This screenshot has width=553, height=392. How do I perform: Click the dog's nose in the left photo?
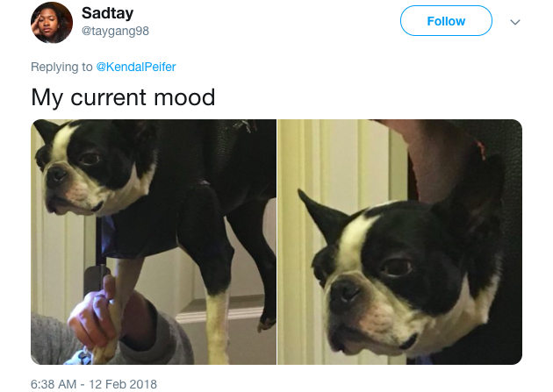(56, 175)
